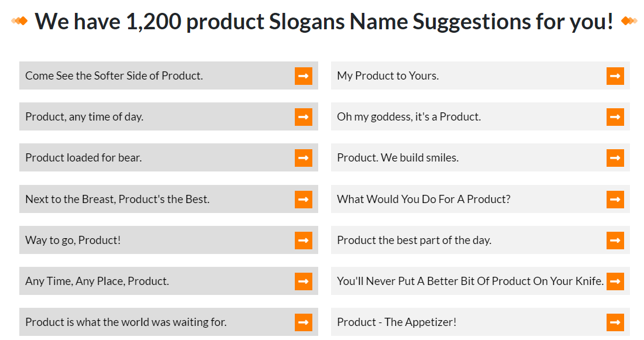Screen dimensions: 644x340
Task: Pick the 'Product. We build smiles.' slogan text
Action: point(398,158)
